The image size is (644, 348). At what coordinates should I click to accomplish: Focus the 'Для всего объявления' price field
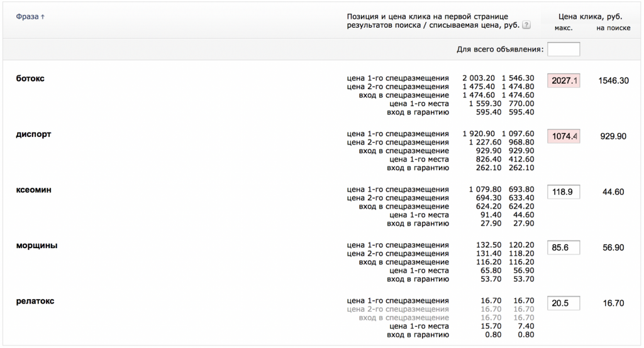point(563,49)
